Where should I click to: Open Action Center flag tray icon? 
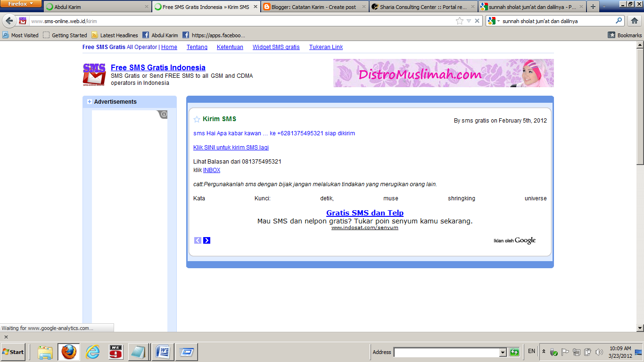click(565, 352)
